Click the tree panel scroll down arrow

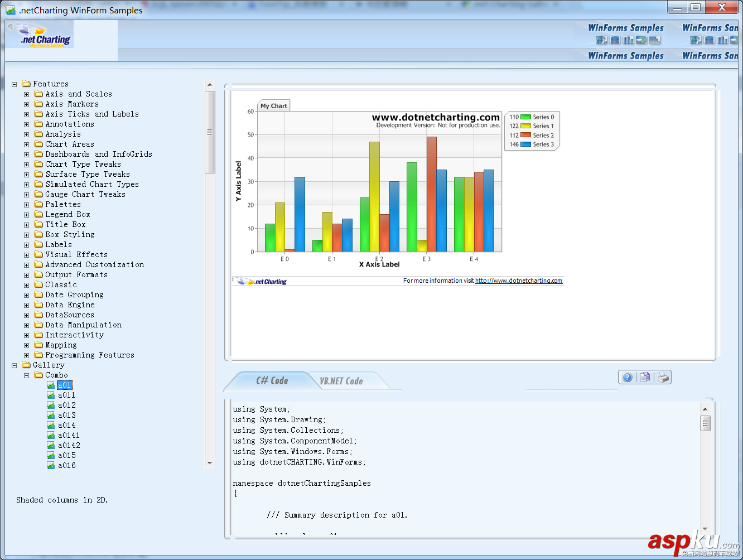[210, 463]
